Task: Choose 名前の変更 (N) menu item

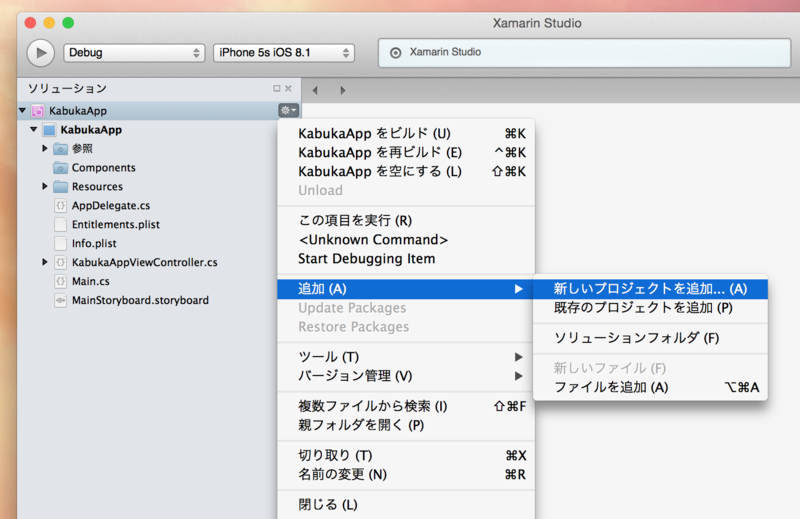Action: tap(406, 474)
